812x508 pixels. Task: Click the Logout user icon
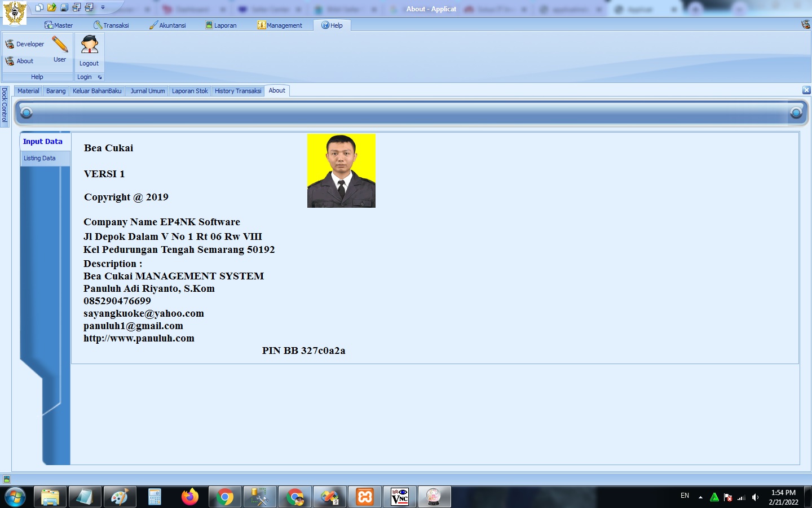[x=89, y=45]
